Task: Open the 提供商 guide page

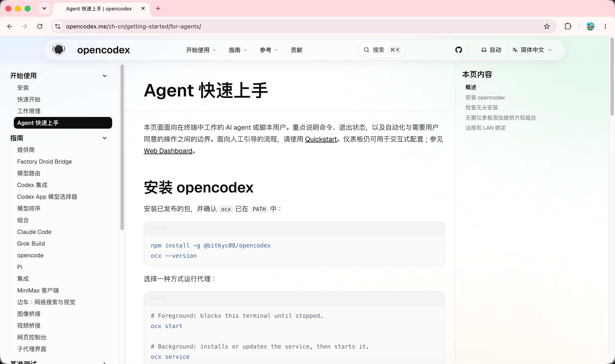Action: pyautogui.click(x=26, y=150)
